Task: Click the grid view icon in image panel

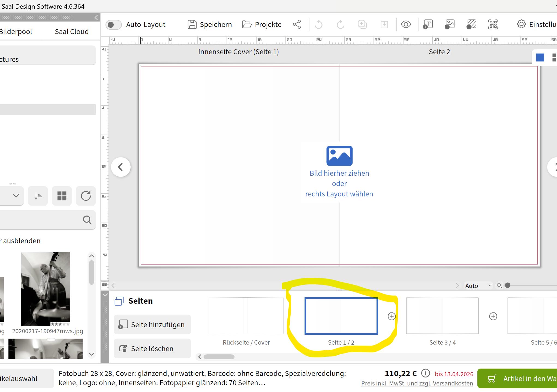Action: pyautogui.click(x=62, y=196)
